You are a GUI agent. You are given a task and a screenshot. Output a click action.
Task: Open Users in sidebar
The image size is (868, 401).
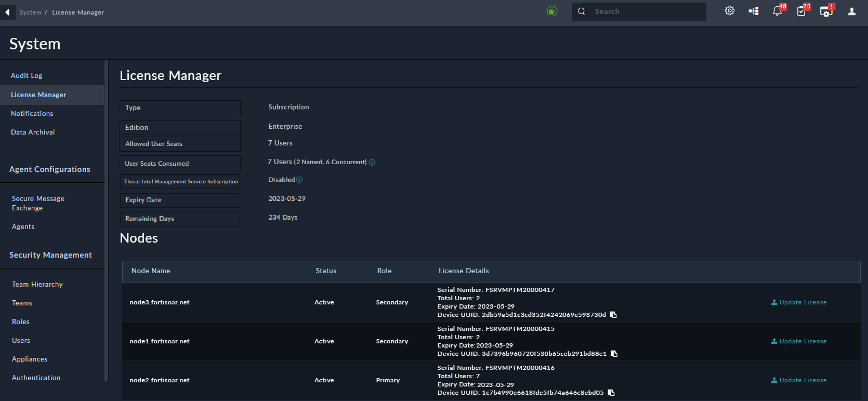point(21,341)
